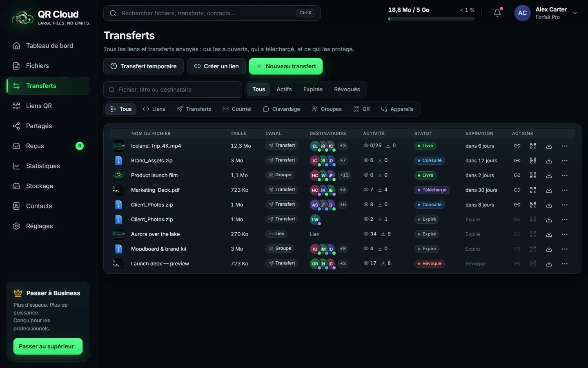
Task: Click the QR Cloud logo
Action: (x=51, y=18)
